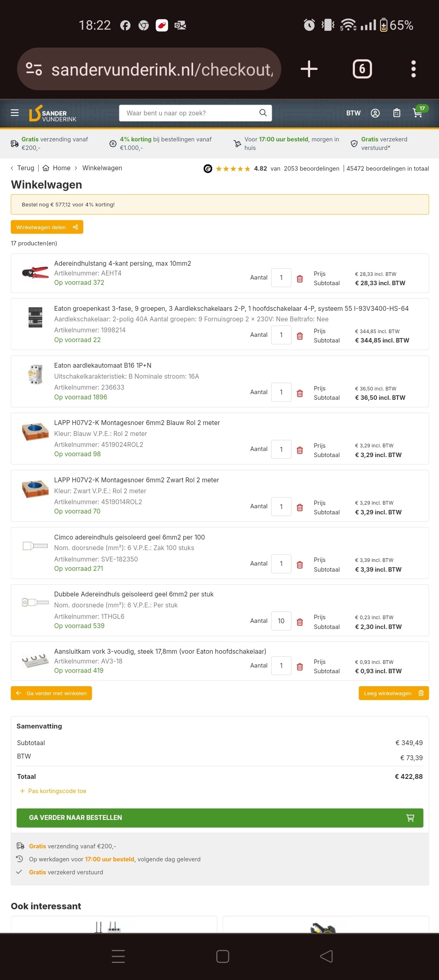Click 'Leeg winkelwagen' button
Screen dimensions: 439x980
coord(393,693)
